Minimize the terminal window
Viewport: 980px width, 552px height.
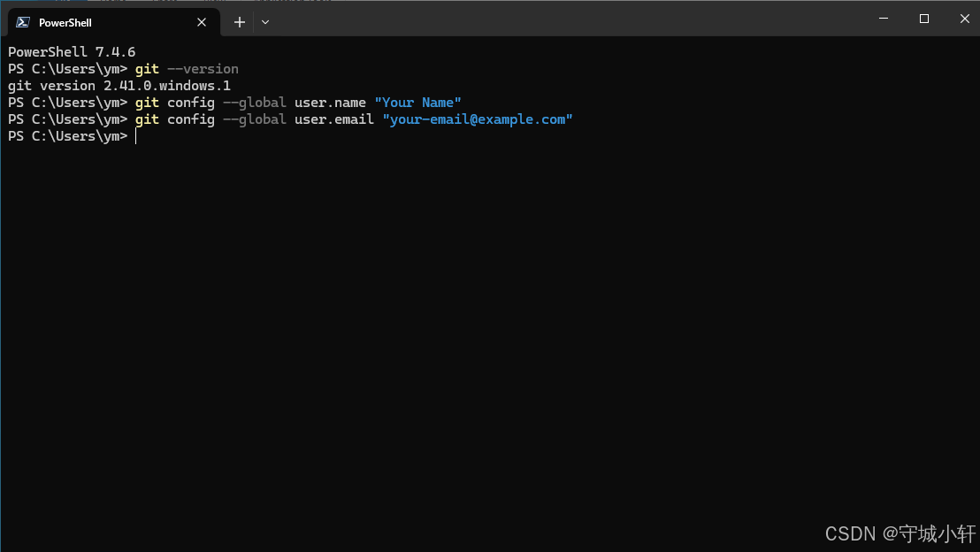(883, 19)
